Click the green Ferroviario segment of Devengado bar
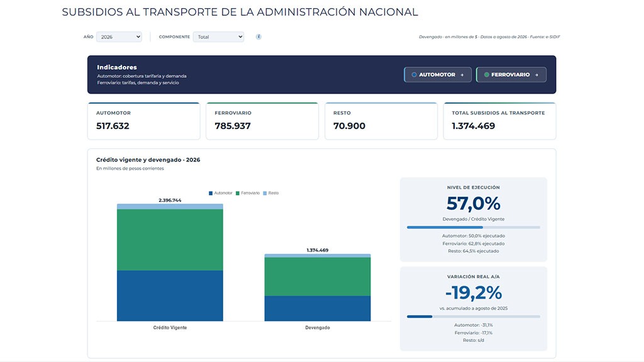The image size is (644, 362). coord(318,277)
